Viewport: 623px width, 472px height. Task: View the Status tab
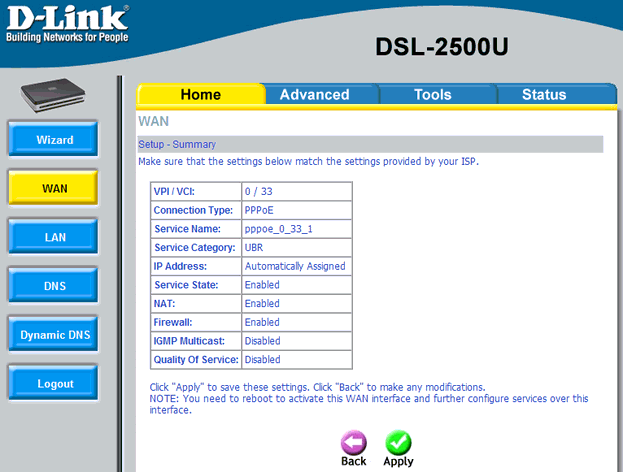543,95
